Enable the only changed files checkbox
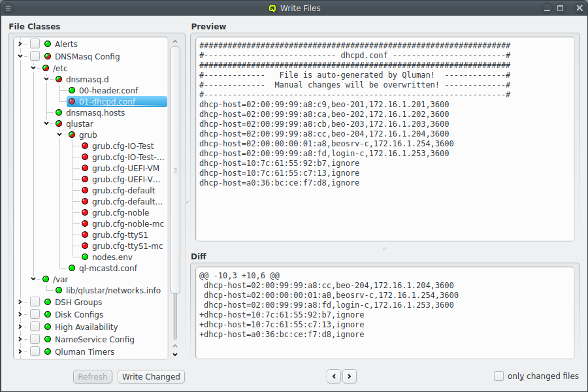The width and height of the screenshot is (588, 392). 498,376
